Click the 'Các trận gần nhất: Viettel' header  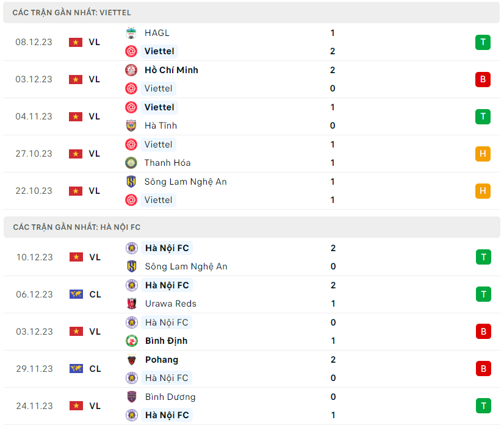pos(72,12)
